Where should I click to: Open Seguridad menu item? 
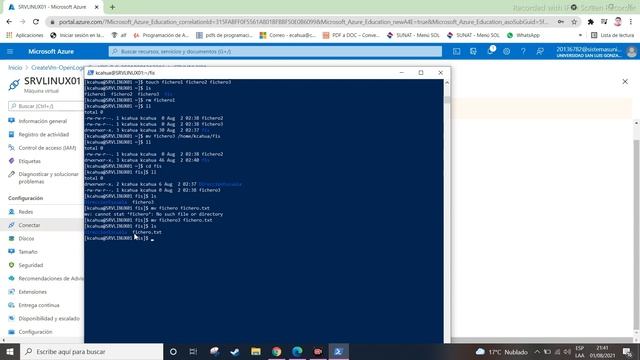(31, 265)
